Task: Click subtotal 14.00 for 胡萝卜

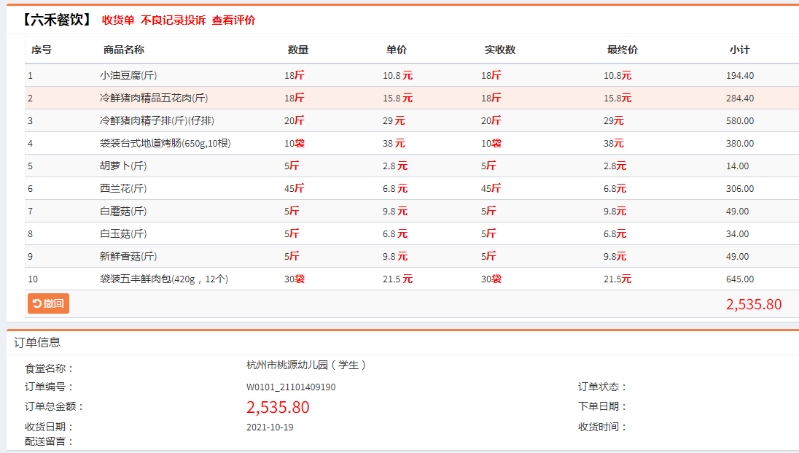Action: pos(737,166)
